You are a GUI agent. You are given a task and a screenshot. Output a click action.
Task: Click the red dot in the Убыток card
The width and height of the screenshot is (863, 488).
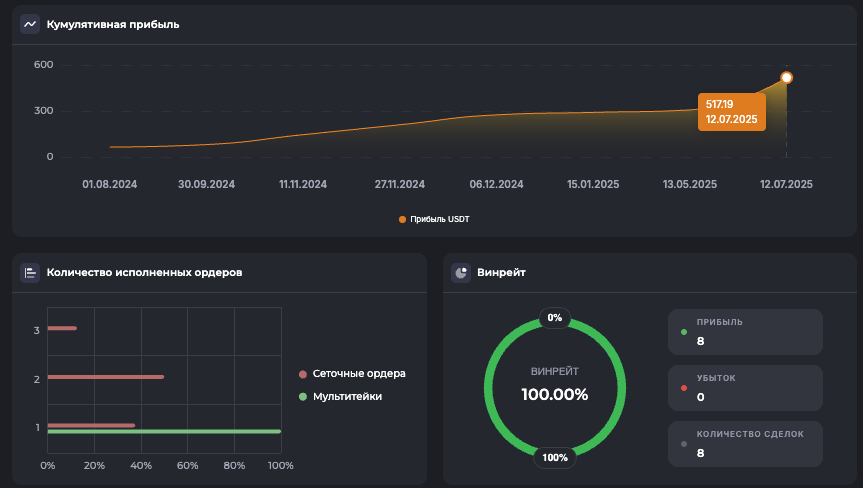684,388
